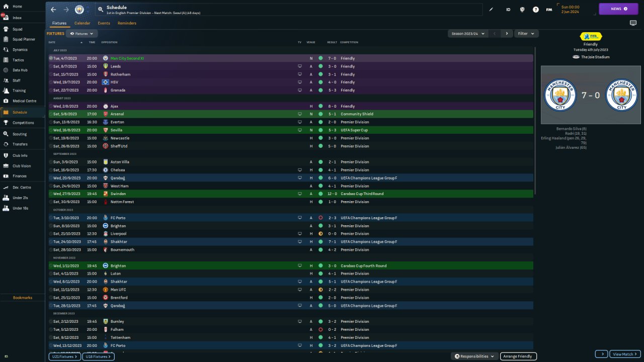
Task: Select the Swindon Carabao Cup fixture
Action: (290, 194)
